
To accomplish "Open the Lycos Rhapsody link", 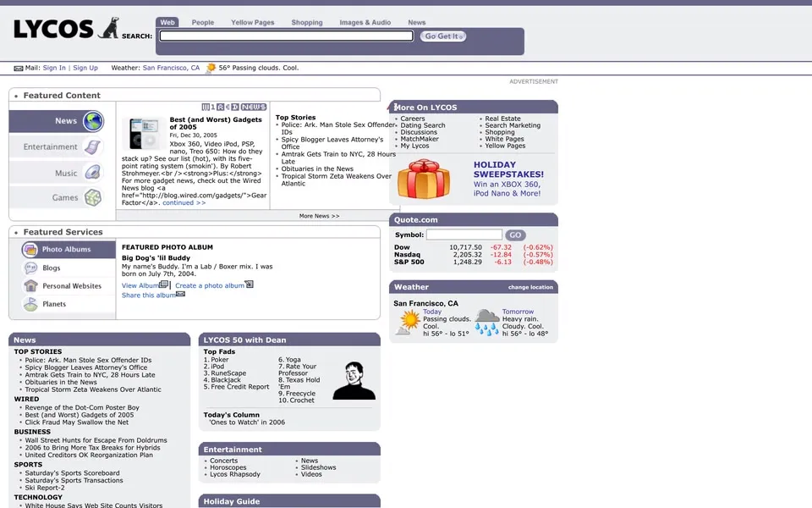I will [x=235, y=474].
